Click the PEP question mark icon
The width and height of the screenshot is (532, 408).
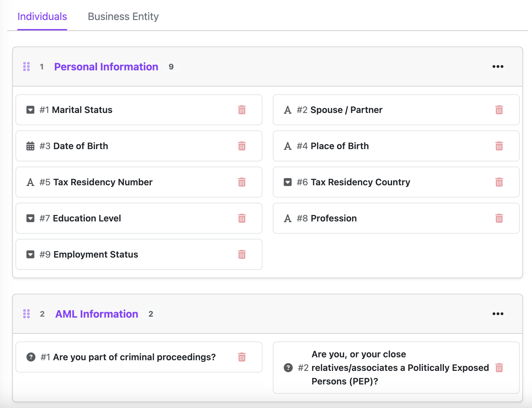pyautogui.click(x=288, y=368)
